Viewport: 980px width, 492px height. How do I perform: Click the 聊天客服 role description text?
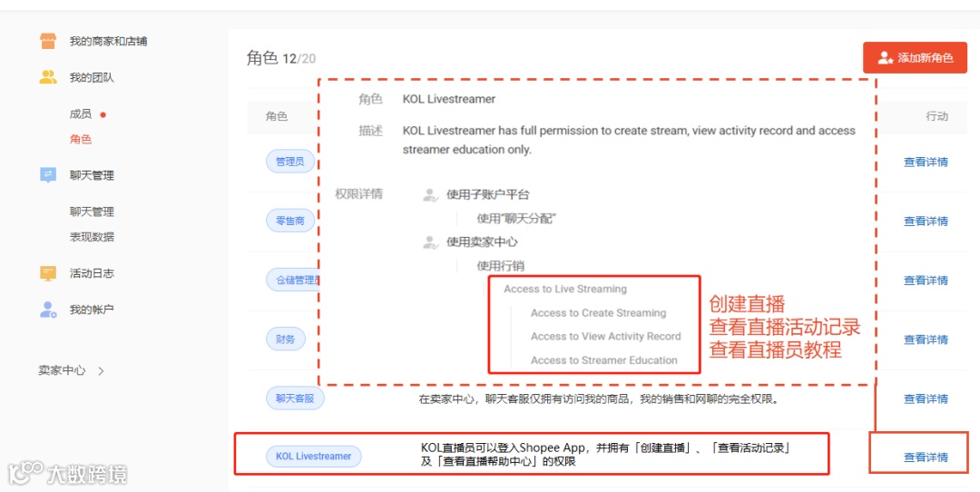coord(600,399)
